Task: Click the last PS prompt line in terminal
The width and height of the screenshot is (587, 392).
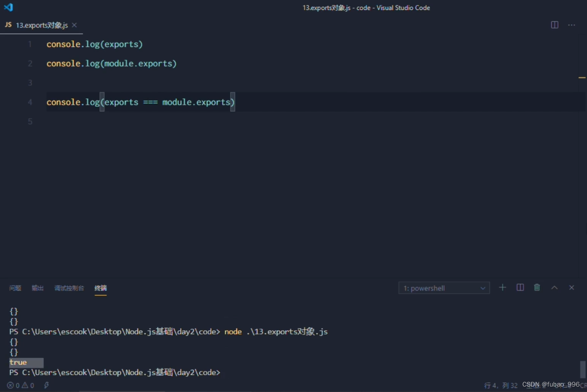Action: pos(115,373)
